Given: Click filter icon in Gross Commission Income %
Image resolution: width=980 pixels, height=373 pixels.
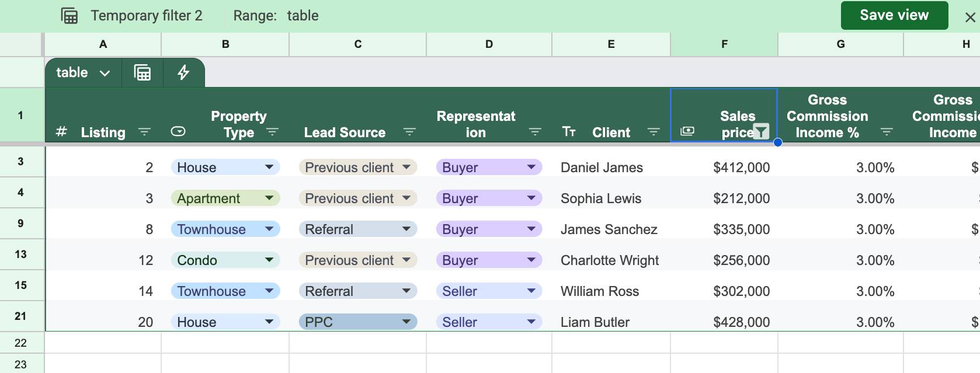Looking at the screenshot, I should 886,133.
